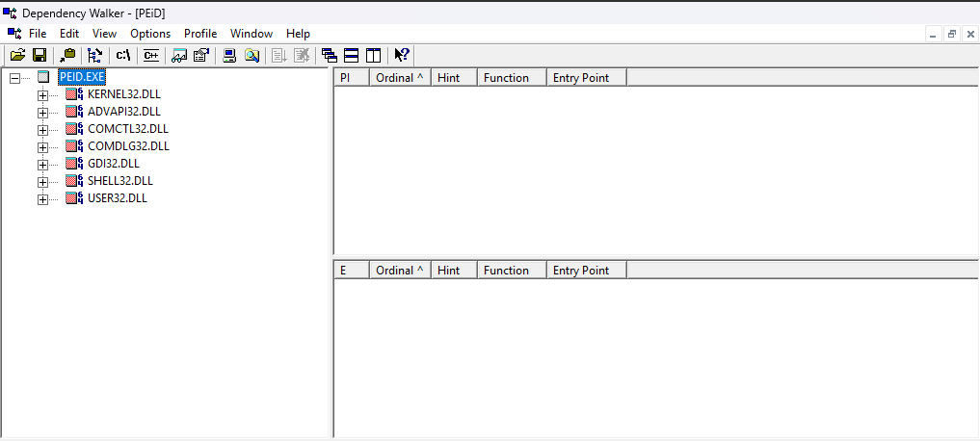
Task: Click the Start Profiling toolbar icon
Action: [279, 55]
